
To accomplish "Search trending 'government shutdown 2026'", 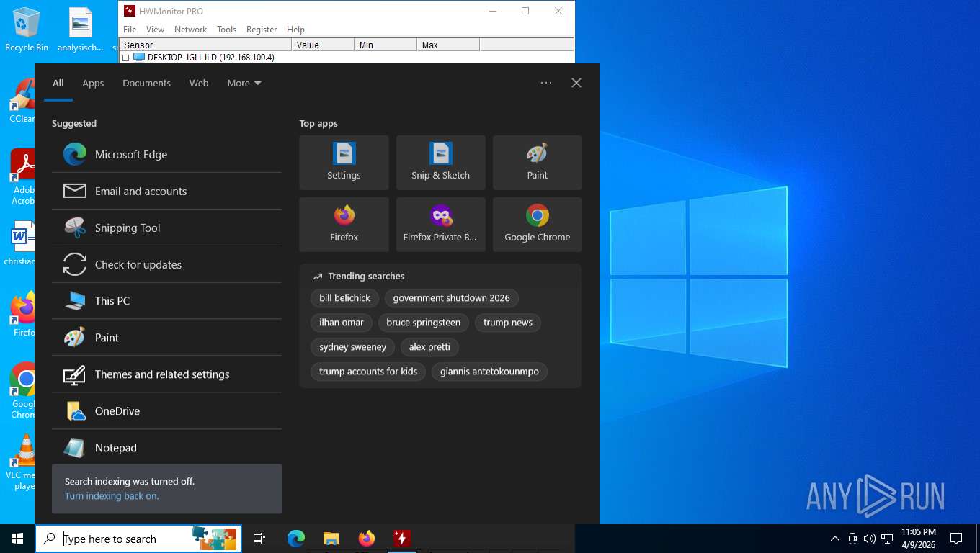I will pos(451,298).
